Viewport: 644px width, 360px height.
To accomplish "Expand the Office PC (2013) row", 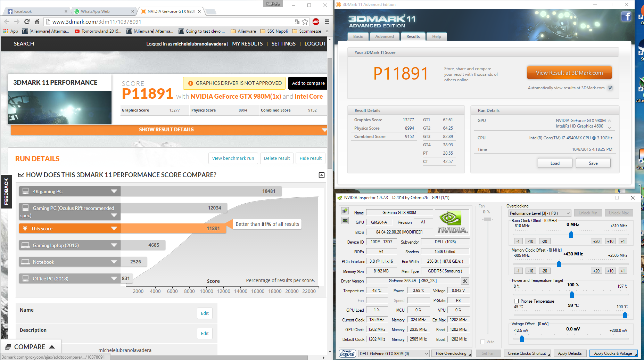I will click(114, 278).
